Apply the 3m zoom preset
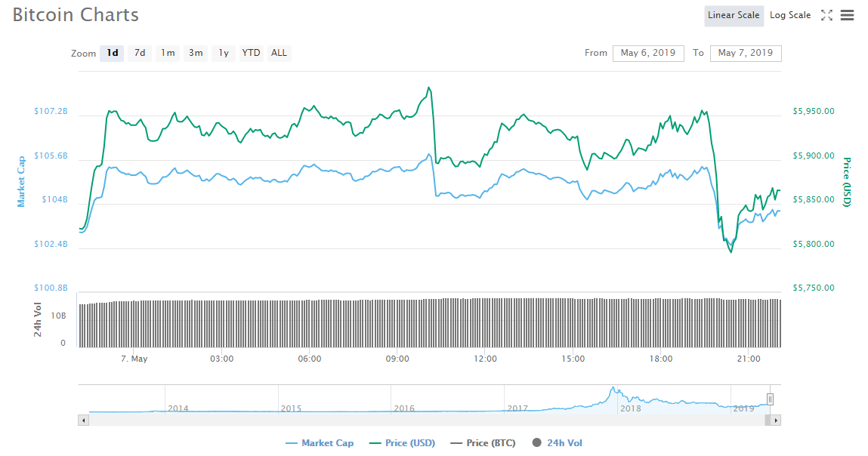The width and height of the screenshot is (868, 456). click(196, 53)
